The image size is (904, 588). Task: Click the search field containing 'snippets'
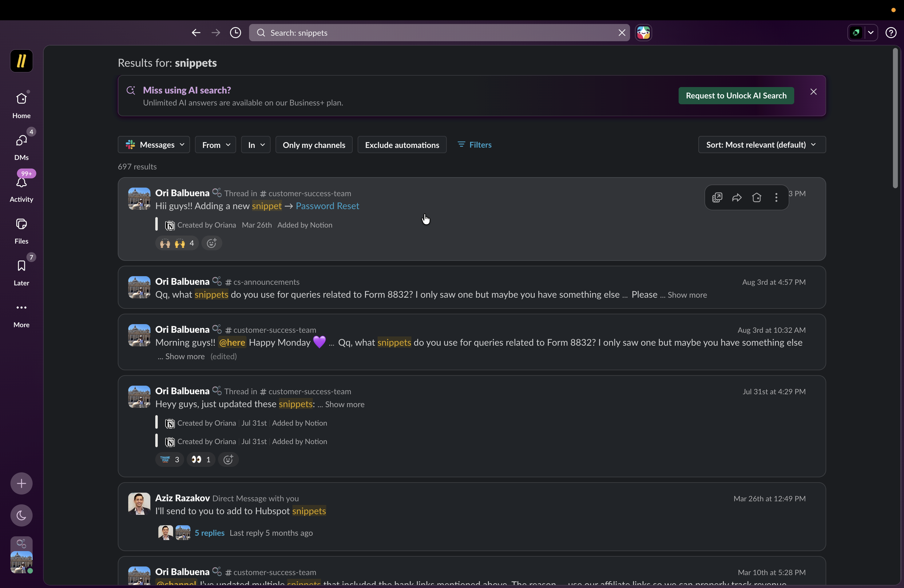coord(439,33)
